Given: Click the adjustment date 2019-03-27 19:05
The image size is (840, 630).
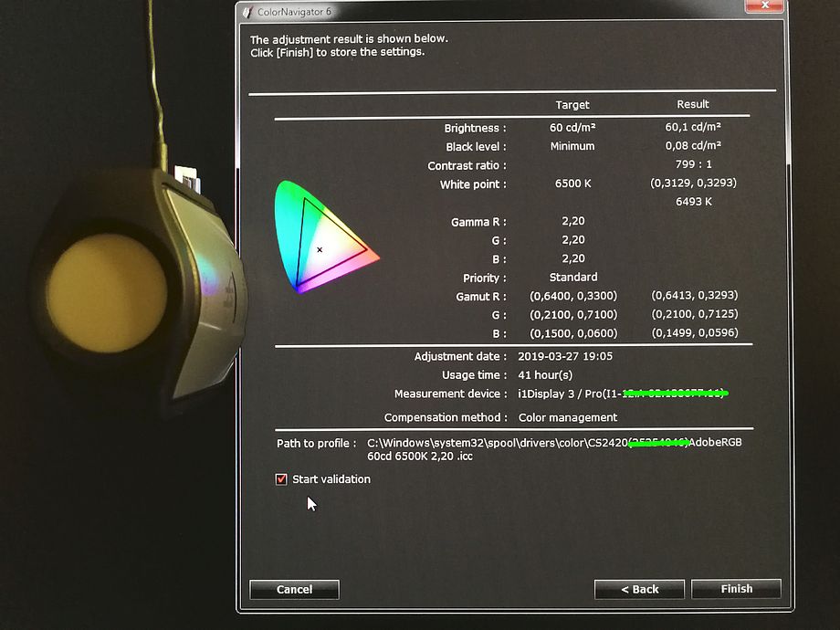Looking at the screenshot, I should [565, 356].
